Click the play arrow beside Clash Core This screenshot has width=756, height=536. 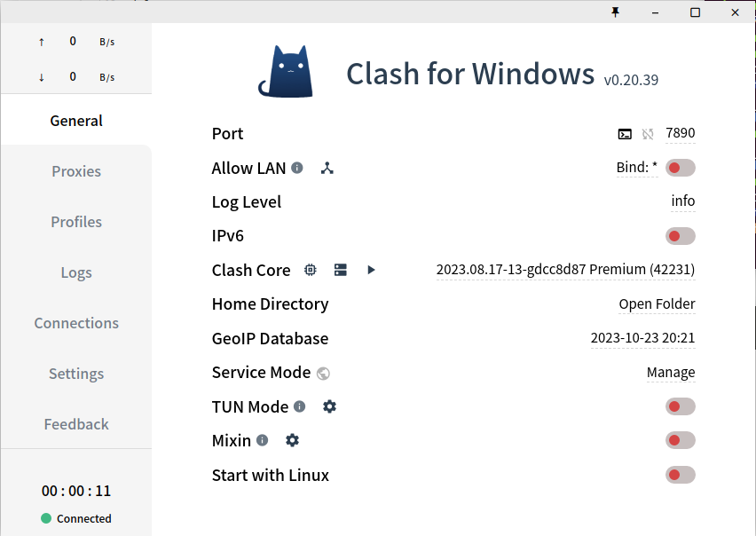pos(371,270)
